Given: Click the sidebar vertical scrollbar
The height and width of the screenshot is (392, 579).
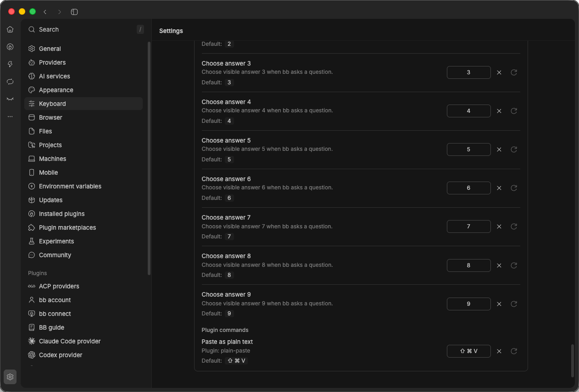Looking at the screenshot, I should click(149, 158).
